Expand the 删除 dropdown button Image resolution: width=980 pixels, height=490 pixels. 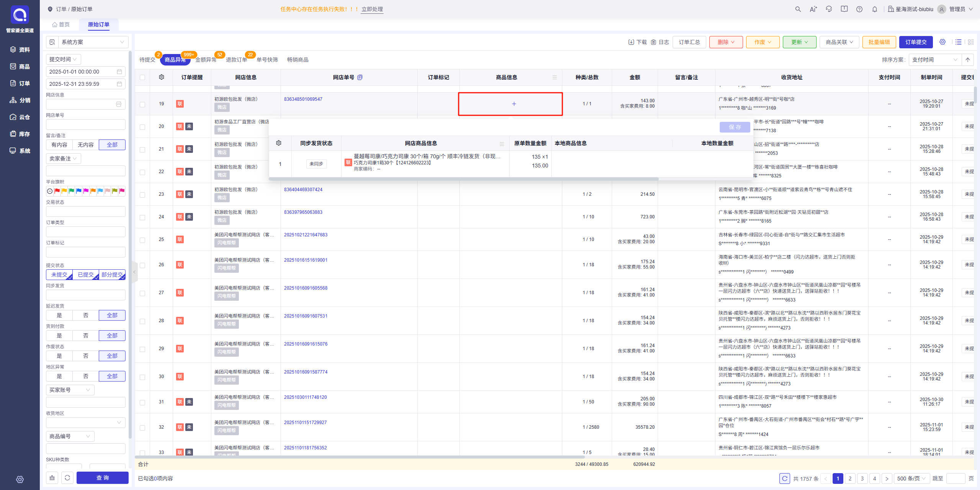point(726,42)
